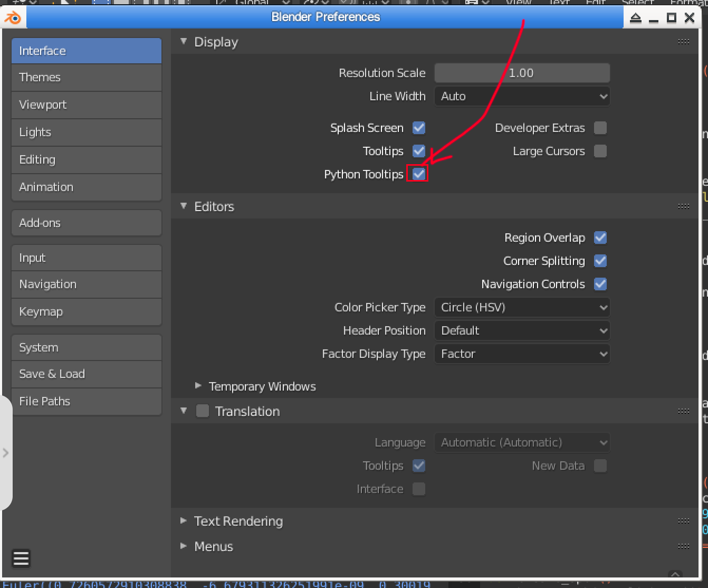Click the Display panel drag grip
The height and width of the screenshot is (588, 708).
tap(684, 42)
